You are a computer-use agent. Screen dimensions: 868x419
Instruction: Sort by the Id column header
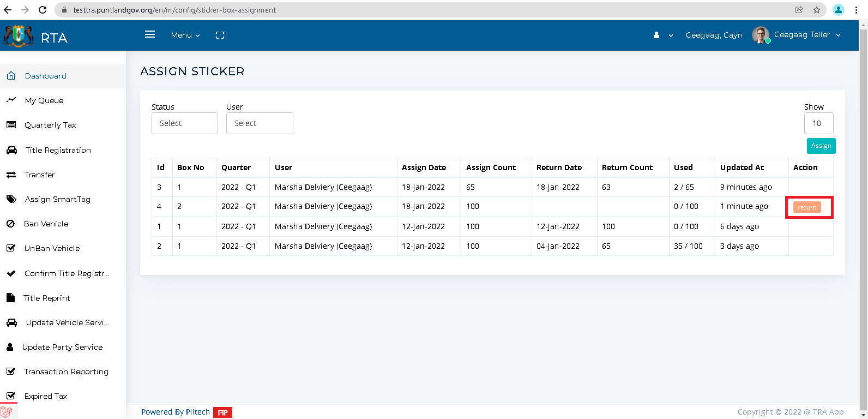pos(161,167)
